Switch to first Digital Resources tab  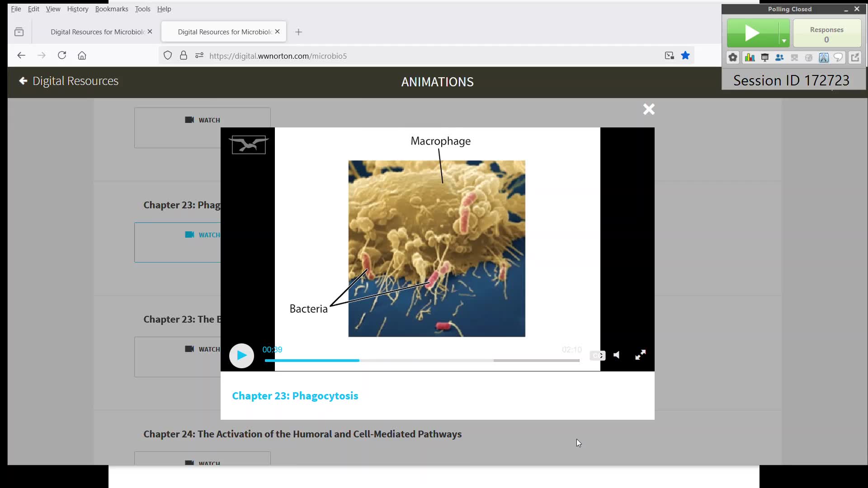point(97,32)
